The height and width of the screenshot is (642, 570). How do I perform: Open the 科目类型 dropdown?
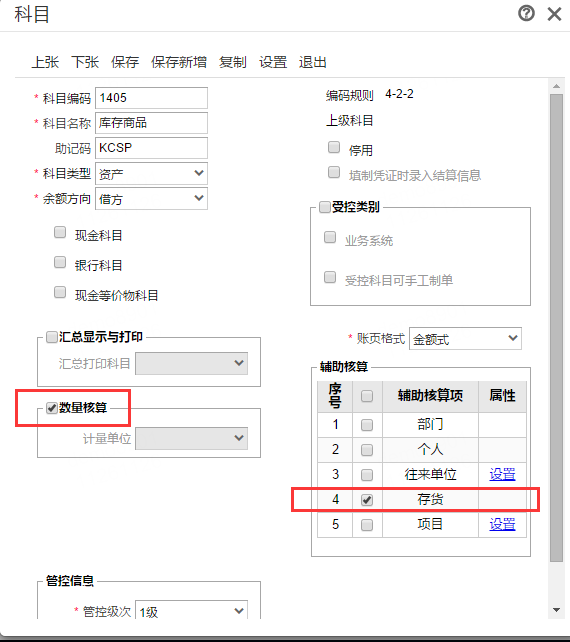point(152,174)
